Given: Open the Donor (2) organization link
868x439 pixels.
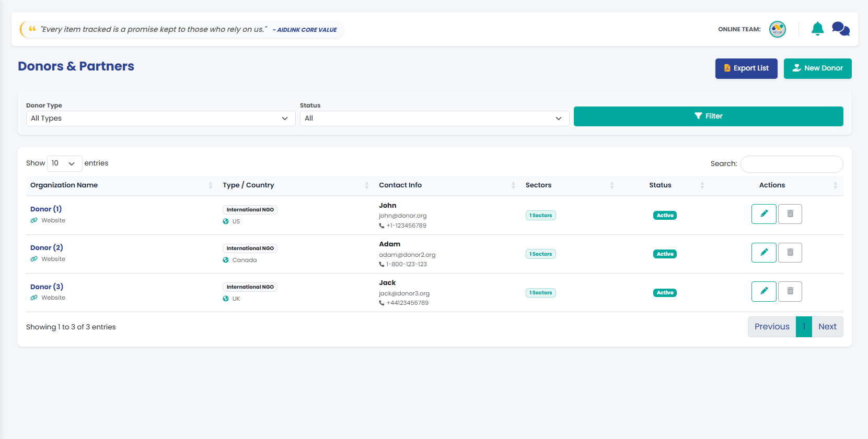Looking at the screenshot, I should [x=47, y=247].
